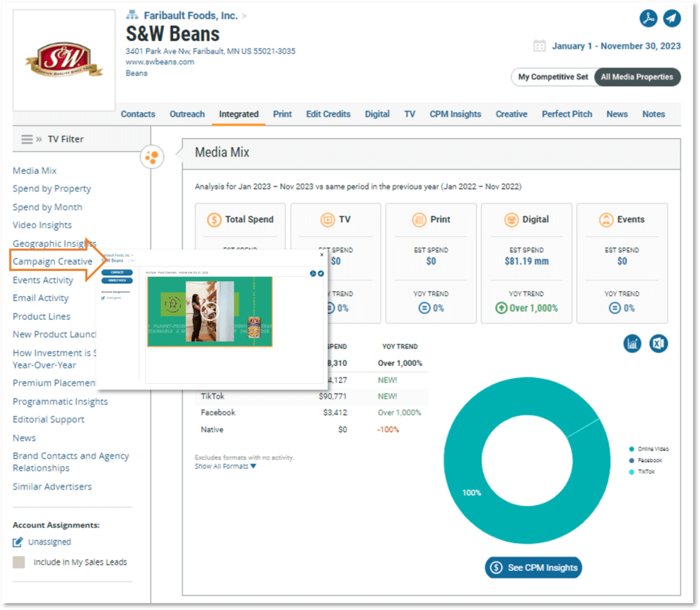Edit account assignment pencil icon

(x=18, y=542)
